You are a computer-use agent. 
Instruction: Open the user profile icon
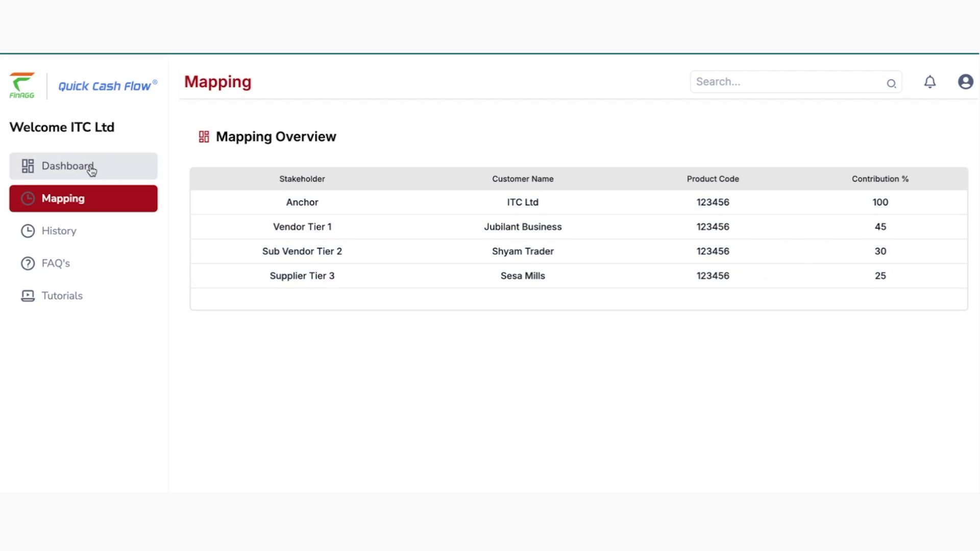pyautogui.click(x=965, y=82)
